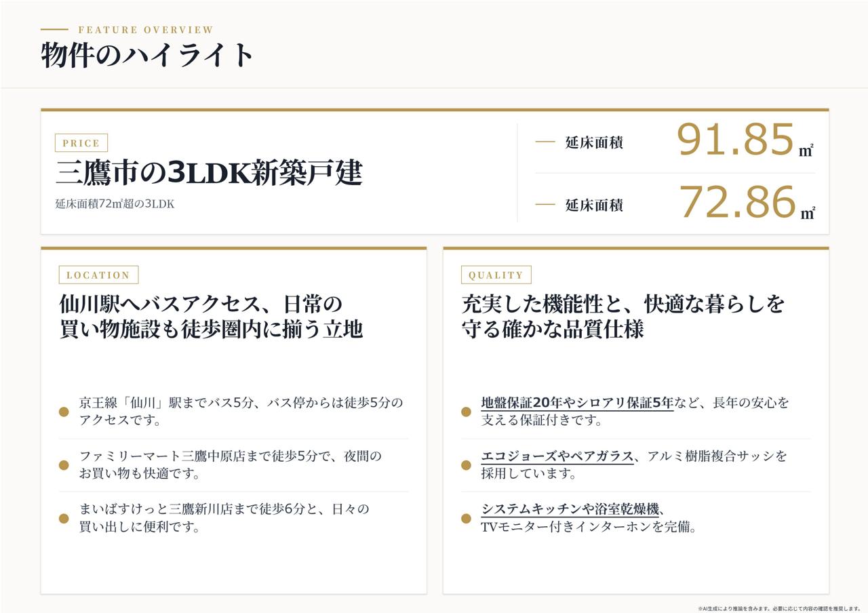Click the PRICE badge label
Viewport: 868px width, 613px height.
(x=81, y=143)
